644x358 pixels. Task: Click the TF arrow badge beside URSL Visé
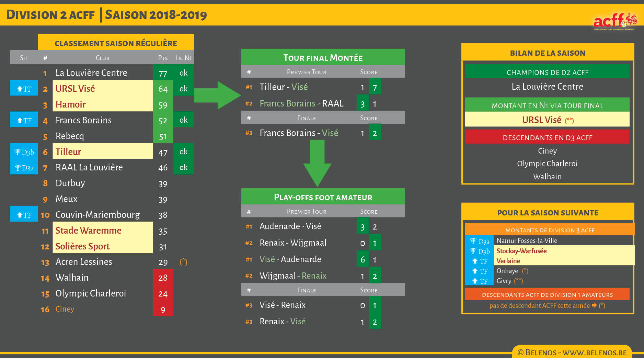[24, 89]
